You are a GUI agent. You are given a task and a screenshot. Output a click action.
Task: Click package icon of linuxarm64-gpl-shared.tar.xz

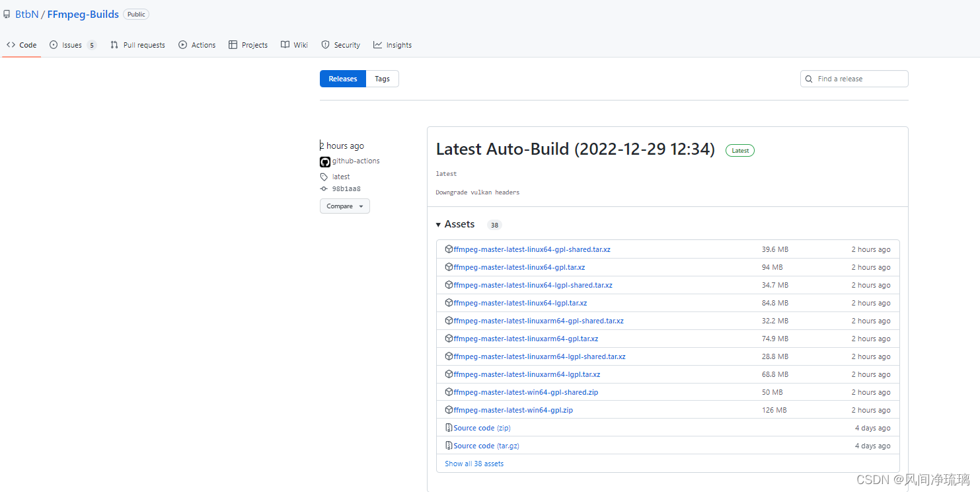[x=449, y=321]
